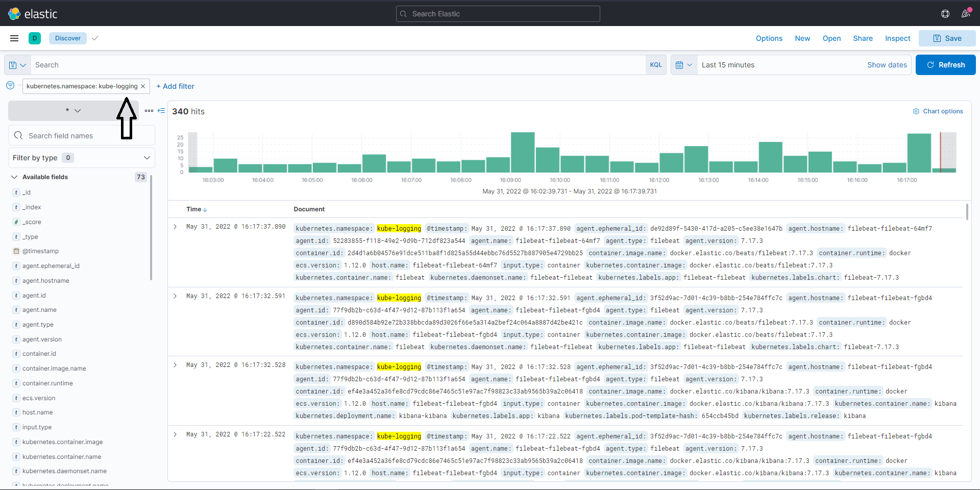Click the _score number type icon
The width and height of the screenshot is (980, 490).
(x=16, y=222)
